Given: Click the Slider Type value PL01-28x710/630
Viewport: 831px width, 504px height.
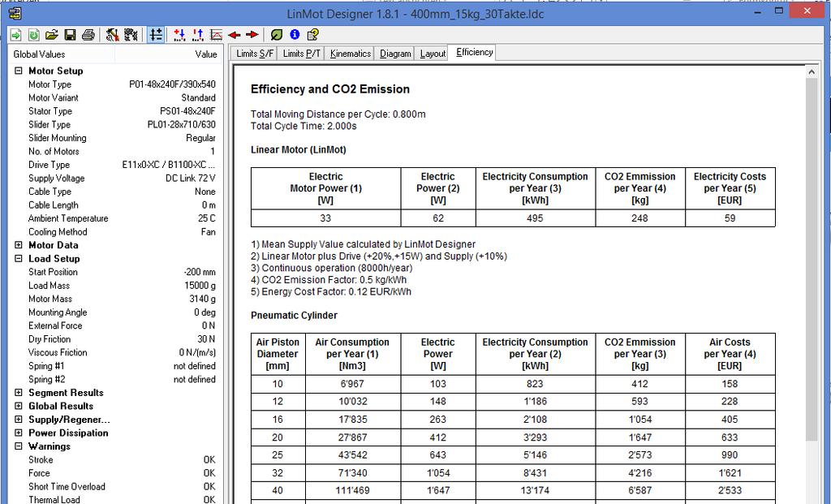Looking at the screenshot, I should (181, 124).
